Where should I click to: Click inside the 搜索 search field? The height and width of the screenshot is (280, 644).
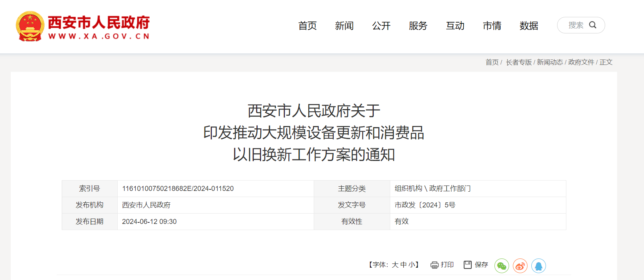coord(576,25)
